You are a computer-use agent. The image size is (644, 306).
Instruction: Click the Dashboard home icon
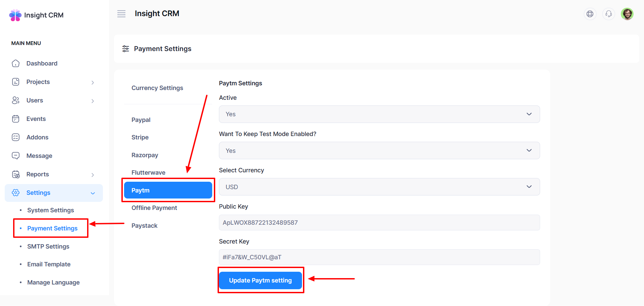pos(16,63)
